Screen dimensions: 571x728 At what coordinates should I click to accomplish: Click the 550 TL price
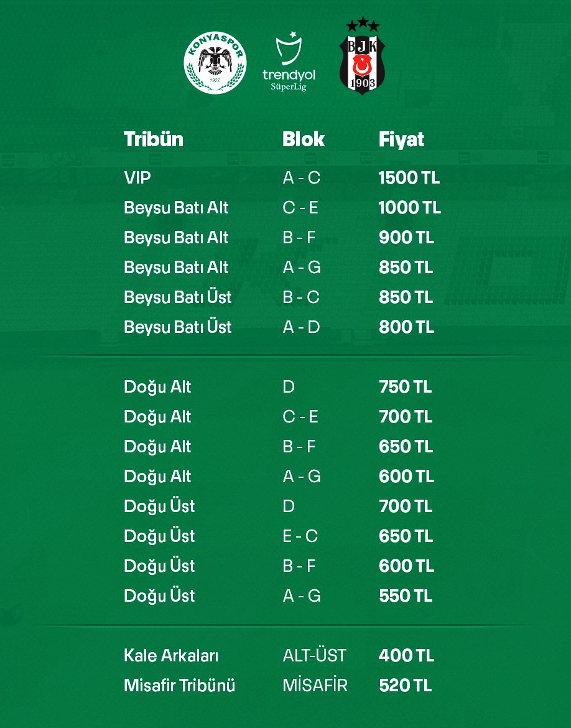pos(405,596)
